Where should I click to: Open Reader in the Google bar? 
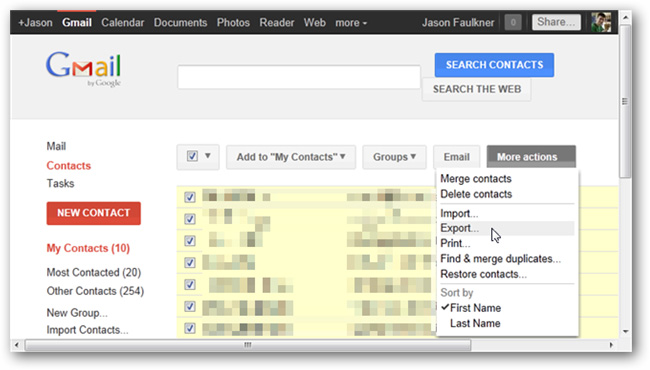click(276, 22)
